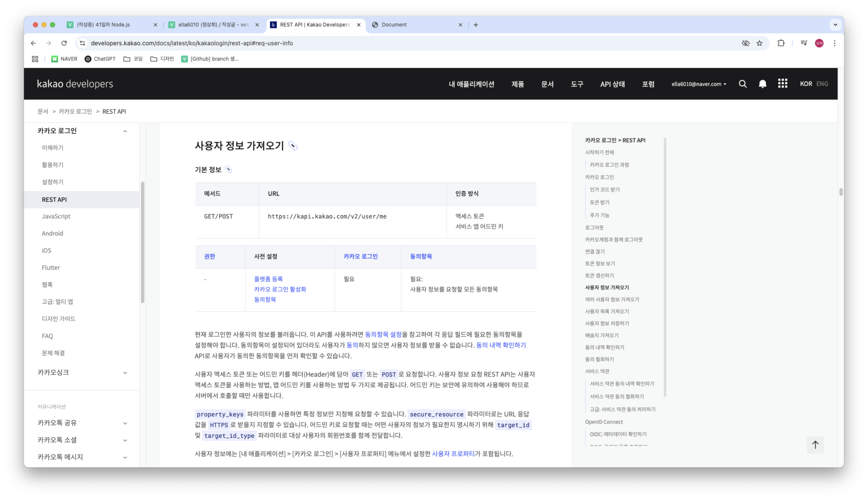The image size is (868, 499).
Task: Select 디자인 가이드 in the left sidebar
Action: [x=59, y=319]
